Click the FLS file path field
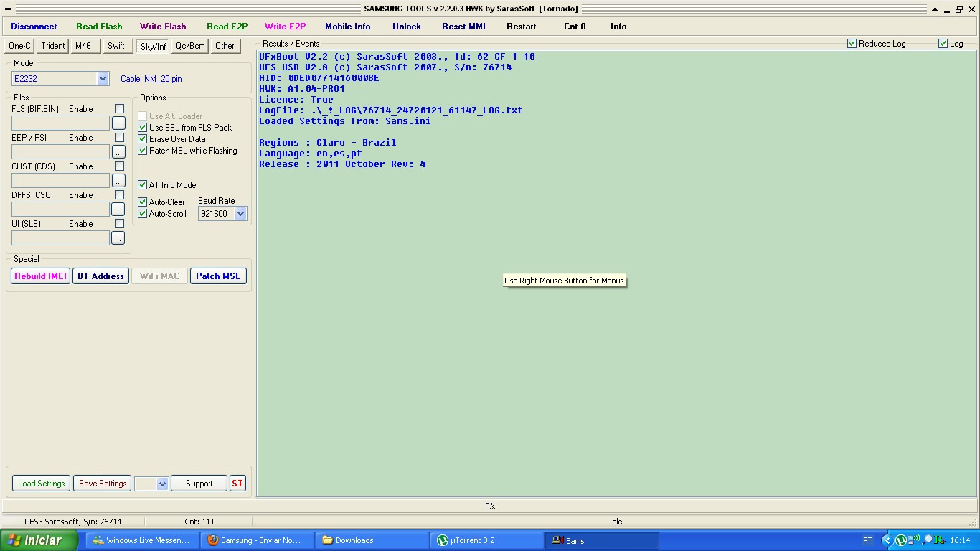 pos(60,123)
